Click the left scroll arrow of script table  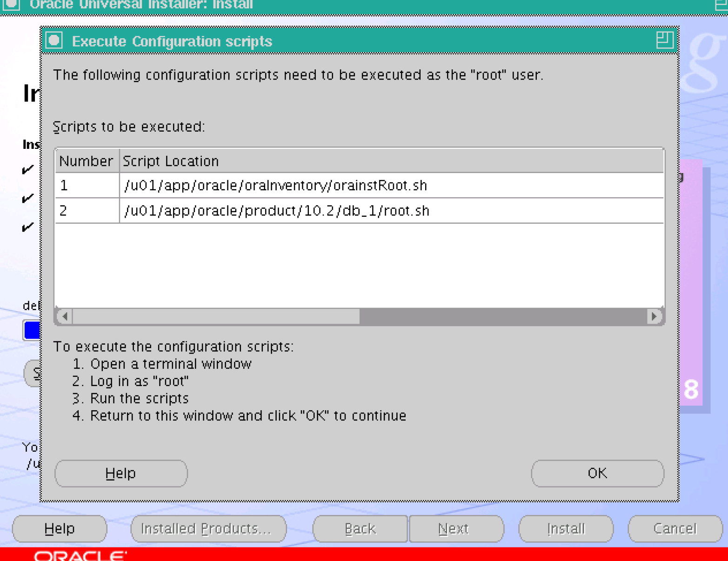pyautogui.click(x=64, y=316)
